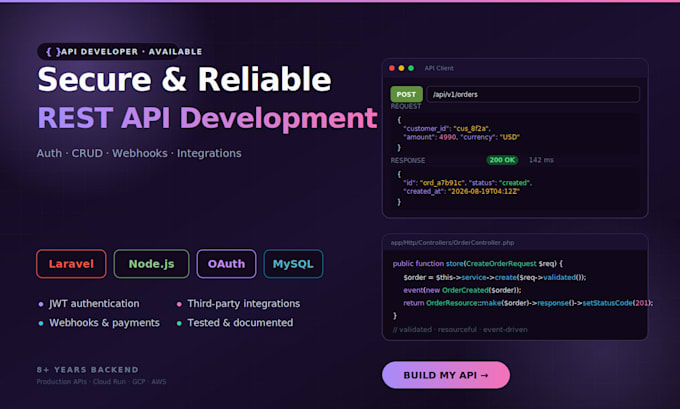Click the red window dot in API Client
The image size is (680, 409).
[x=392, y=68]
